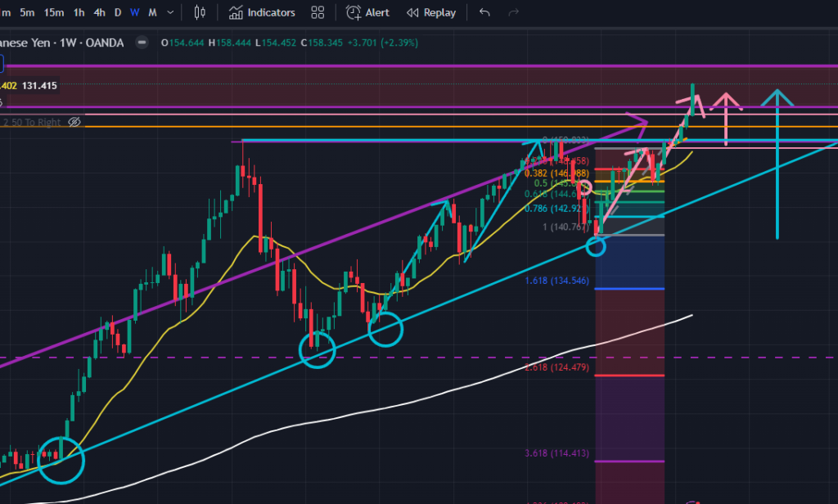Collapse the legend with the minus button
The height and width of the screenshot is (504, 838).
142,43
